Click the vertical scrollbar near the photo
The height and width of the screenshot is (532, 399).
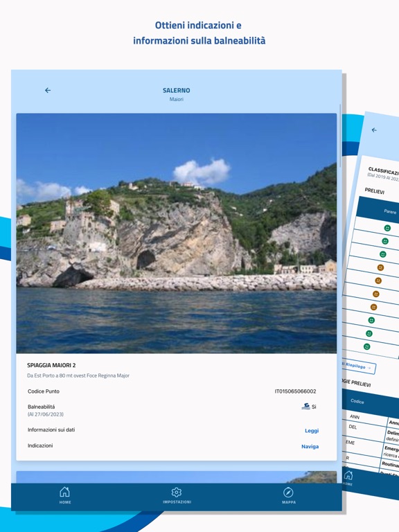pos(340,136)
